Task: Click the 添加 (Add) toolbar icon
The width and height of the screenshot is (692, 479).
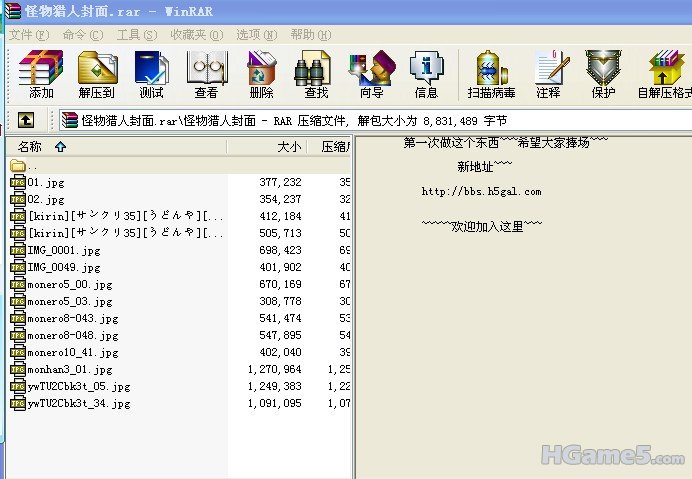Action: tap(41, 75)
